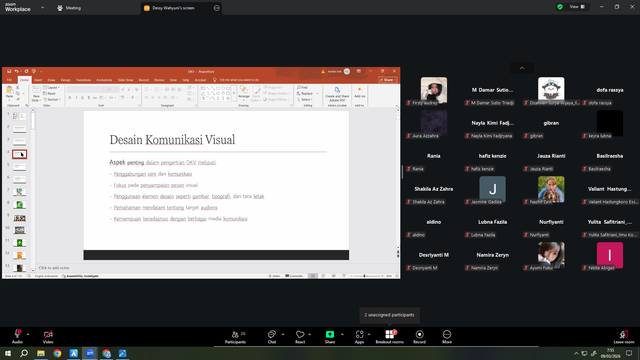Open the Section dropdown in Slides group
Viewport: 640px width, 360px height.
tap(52, 100)
